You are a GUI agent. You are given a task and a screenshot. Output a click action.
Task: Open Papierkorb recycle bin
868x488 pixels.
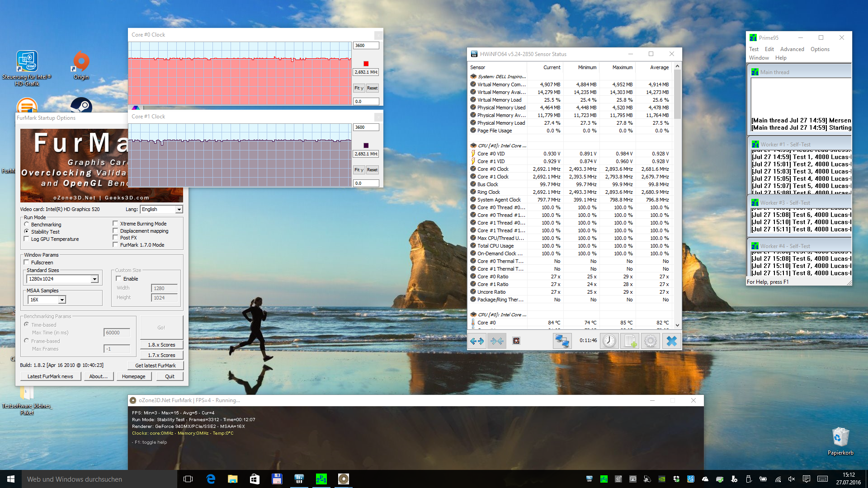[x=840, y=441]
